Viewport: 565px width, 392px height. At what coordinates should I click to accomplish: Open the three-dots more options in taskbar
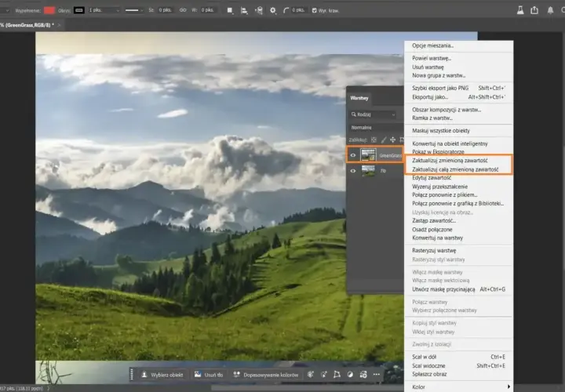(x=377, y=375)
